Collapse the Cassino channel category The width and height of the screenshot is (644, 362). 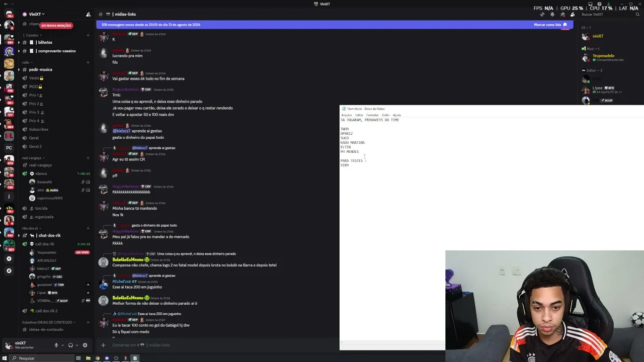pos(33,35)
